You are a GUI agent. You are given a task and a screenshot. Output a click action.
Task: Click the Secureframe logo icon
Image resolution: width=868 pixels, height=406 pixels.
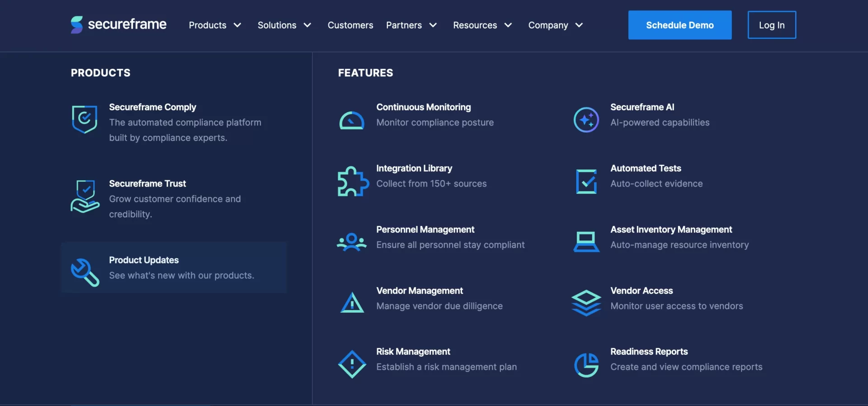[x=77, y=25]
